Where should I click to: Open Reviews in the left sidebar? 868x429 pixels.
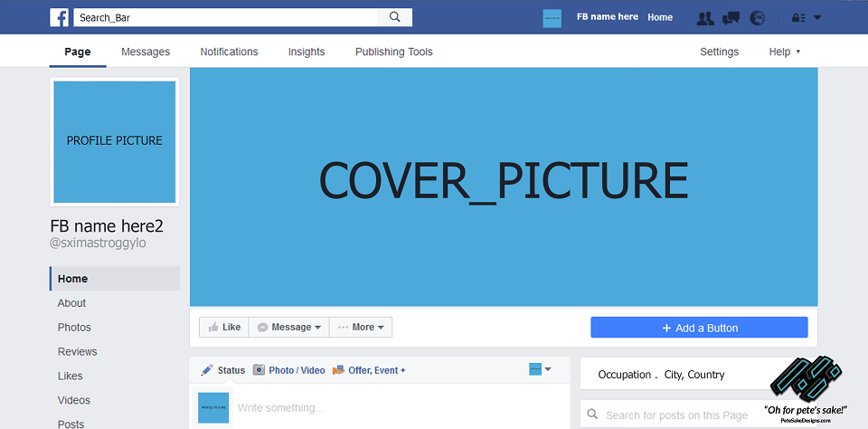point(77,351)
